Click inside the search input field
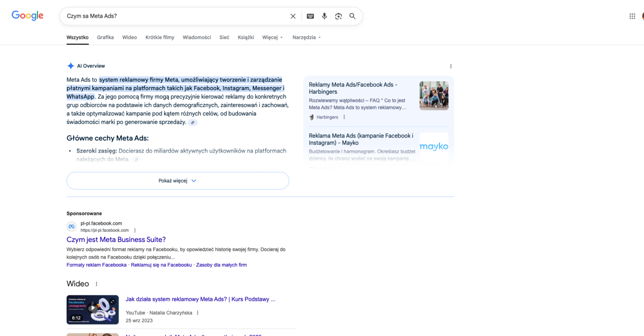Viewport: 644px width, 336px height. click(x=174, y=16)
